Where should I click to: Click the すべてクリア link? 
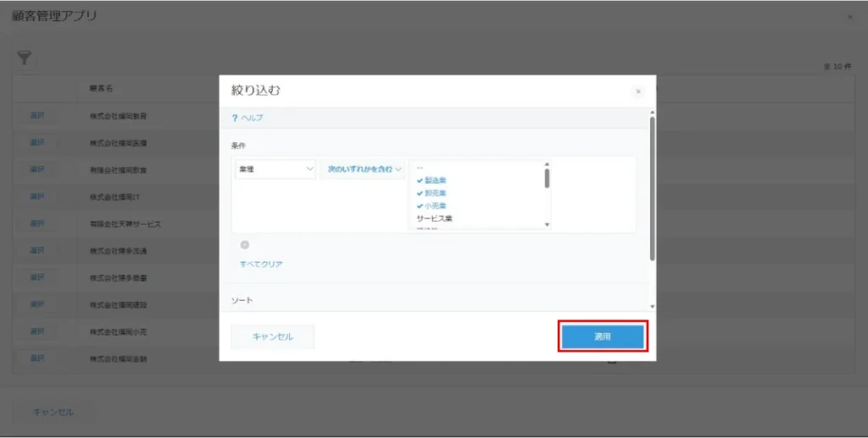pyautogui.click(x=261, y=264)
